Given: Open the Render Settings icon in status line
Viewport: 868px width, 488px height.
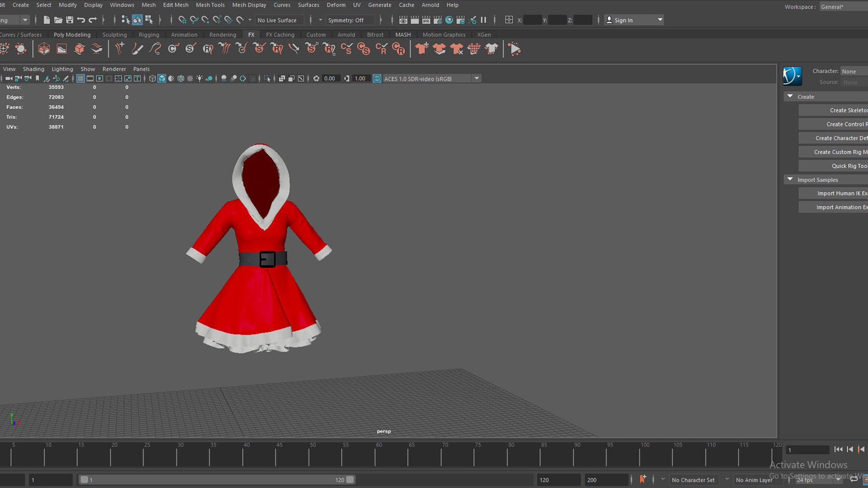Looking at the screenshot, I should [x=437, y=20].
